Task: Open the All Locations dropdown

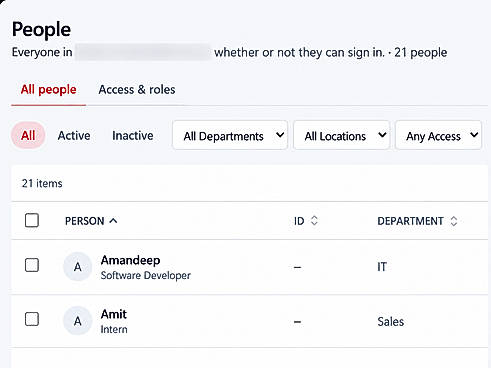Action: point(342,135)
